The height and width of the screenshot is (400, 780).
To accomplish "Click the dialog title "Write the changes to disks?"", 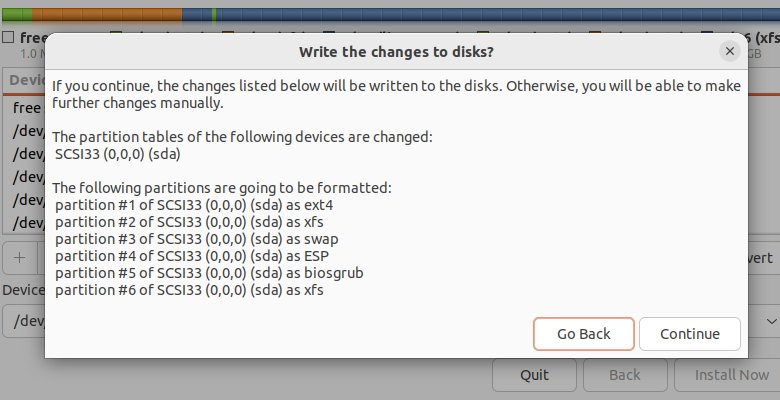I will click(396, 51).
